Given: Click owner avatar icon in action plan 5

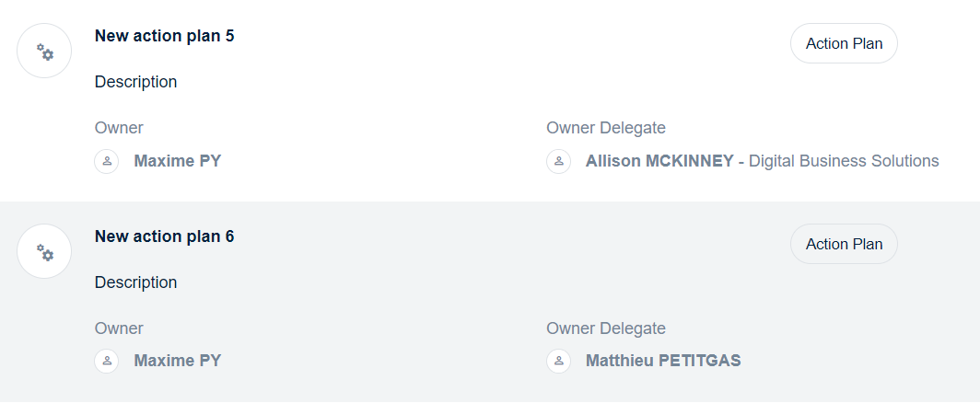Looking at the screenshot, I should (x=107, y=161).
